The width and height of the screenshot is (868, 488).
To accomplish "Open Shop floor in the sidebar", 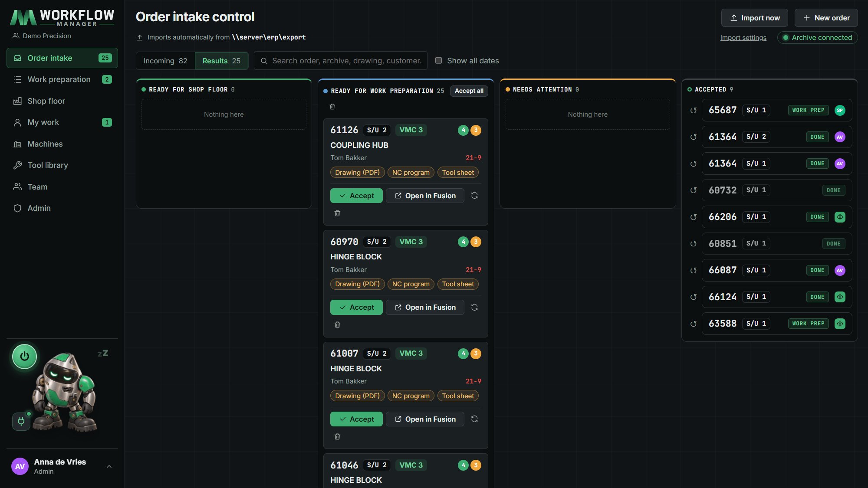I will coord(62,101).
